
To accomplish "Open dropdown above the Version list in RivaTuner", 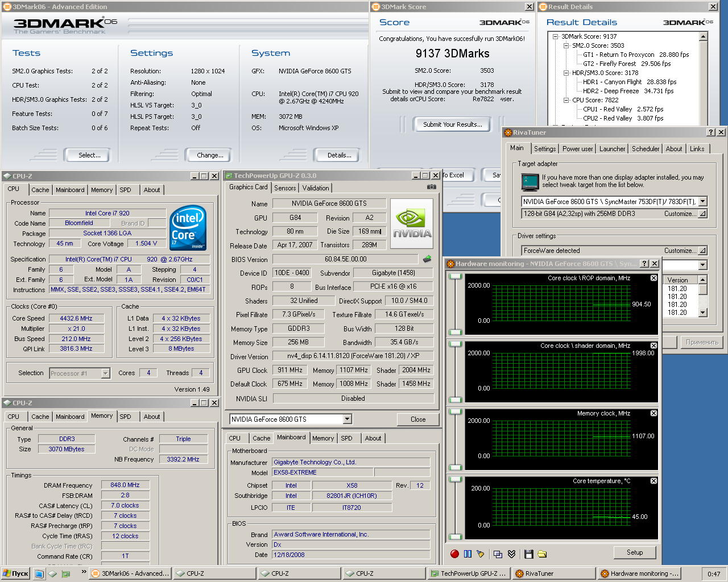I will 702,265.
